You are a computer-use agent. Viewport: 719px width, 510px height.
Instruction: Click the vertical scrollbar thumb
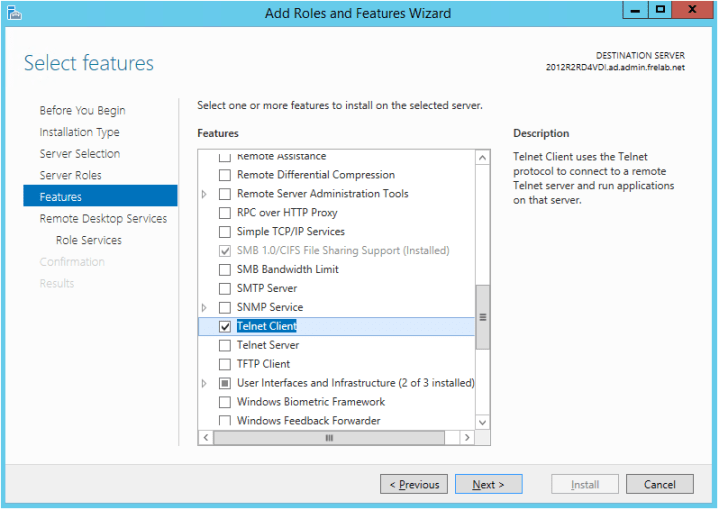(483, 317)
